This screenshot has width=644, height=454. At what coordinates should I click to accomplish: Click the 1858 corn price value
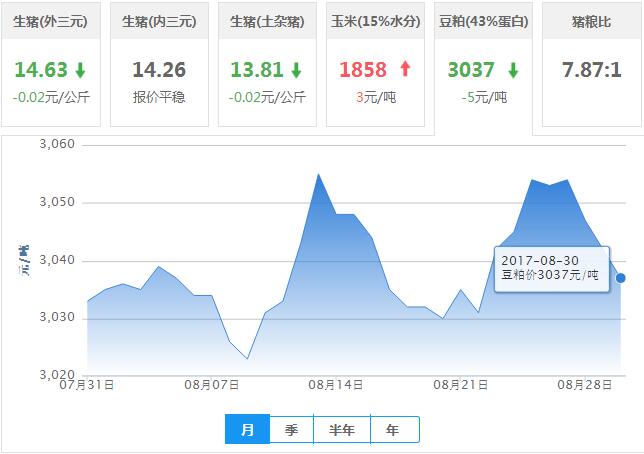pos(363,69)
